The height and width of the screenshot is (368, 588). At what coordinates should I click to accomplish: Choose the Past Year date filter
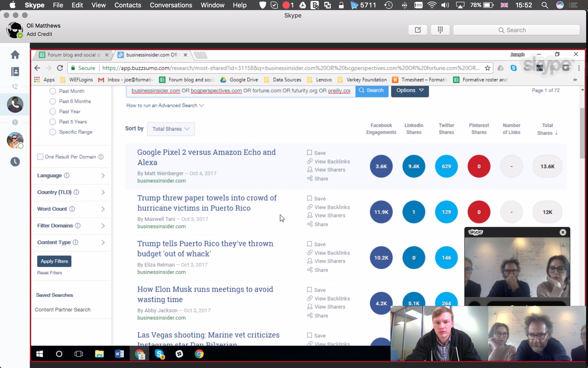[52, 111]
